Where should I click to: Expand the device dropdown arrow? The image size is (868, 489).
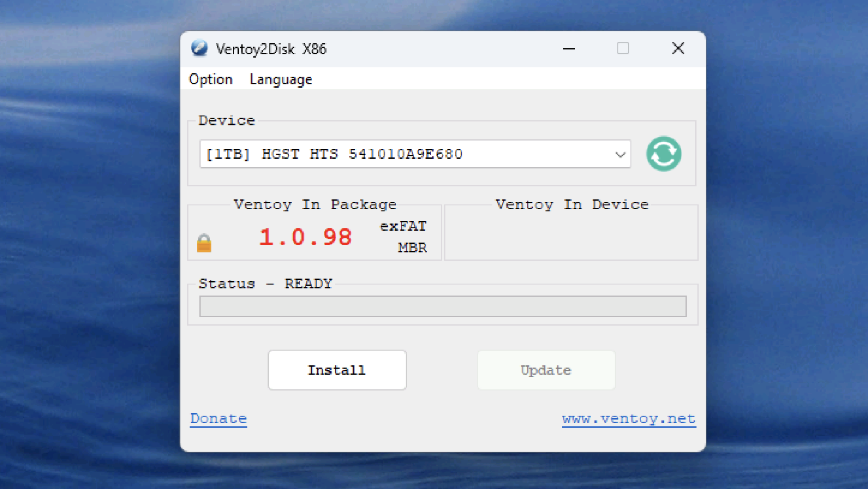[620, 154]
